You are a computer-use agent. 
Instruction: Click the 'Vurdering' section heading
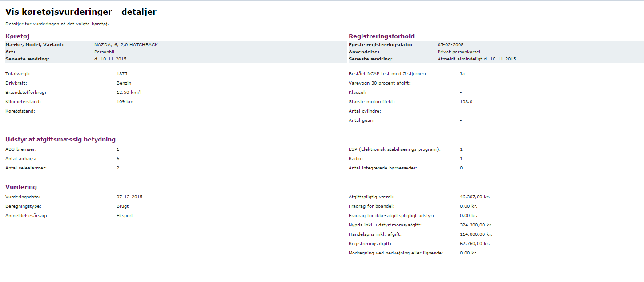pyautogui.click(x=21, y=187)
